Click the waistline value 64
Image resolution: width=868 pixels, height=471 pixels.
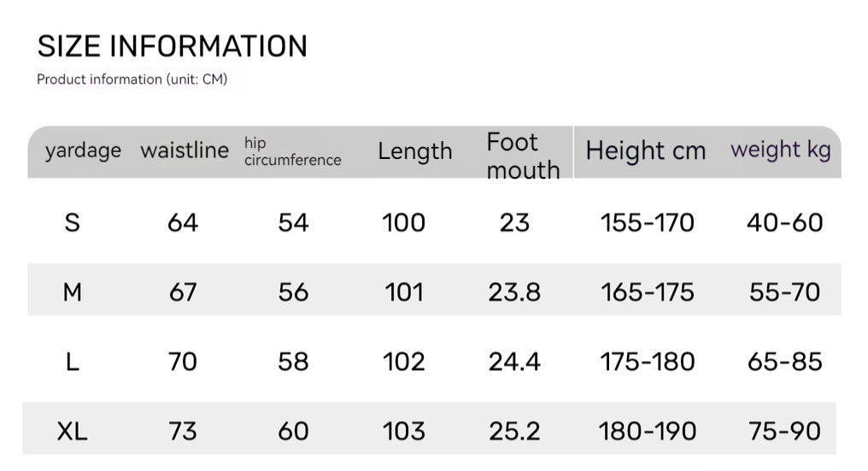[x=183, y=223]
